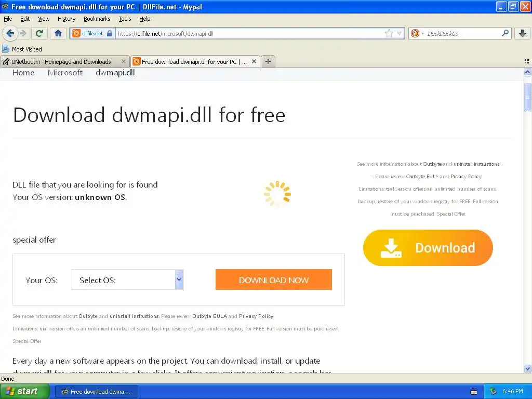Close the UNetbootin tab
The image size is (532, 399).
coord(124,61)
